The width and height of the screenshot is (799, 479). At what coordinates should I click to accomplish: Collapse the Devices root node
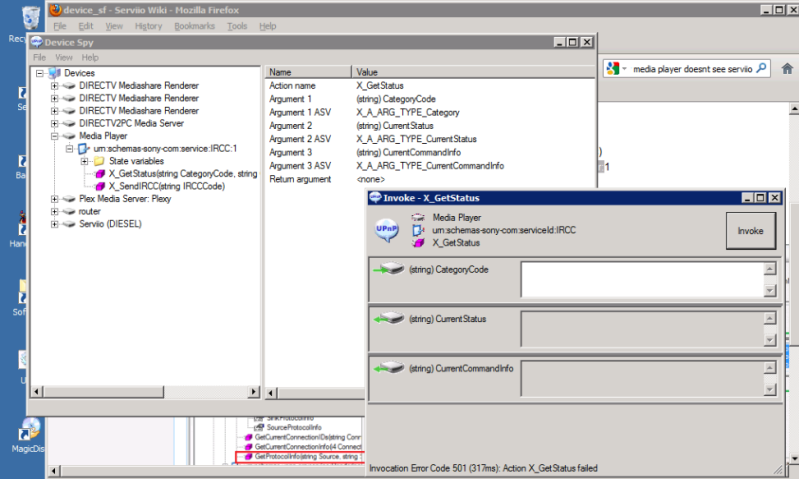click(x=40, y=73)
